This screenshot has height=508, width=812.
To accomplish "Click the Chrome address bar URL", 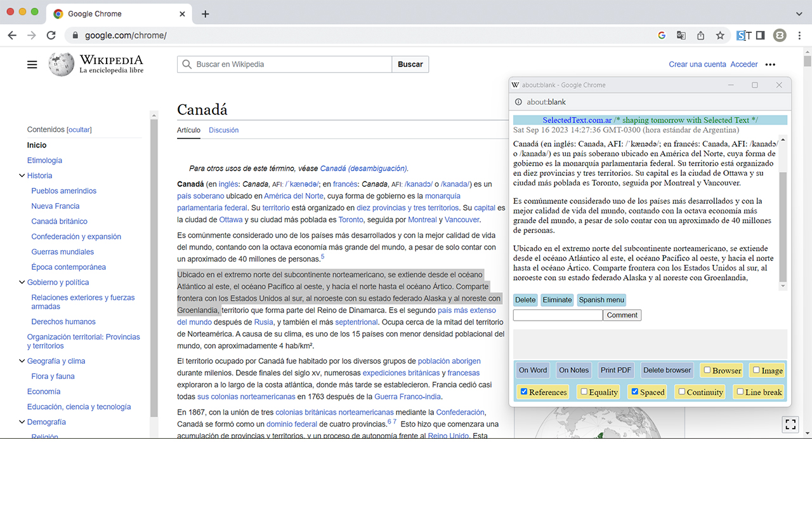I will (126, 36).
